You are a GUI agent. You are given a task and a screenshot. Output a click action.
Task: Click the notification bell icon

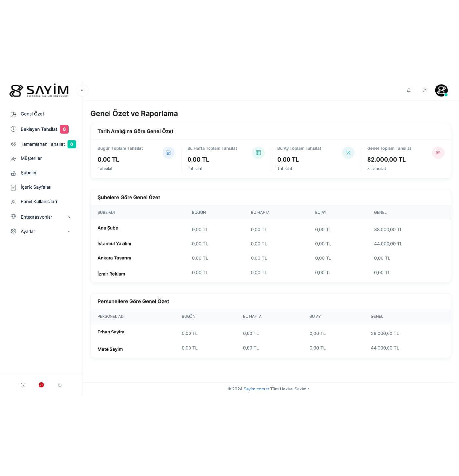[x=409, y=90]
